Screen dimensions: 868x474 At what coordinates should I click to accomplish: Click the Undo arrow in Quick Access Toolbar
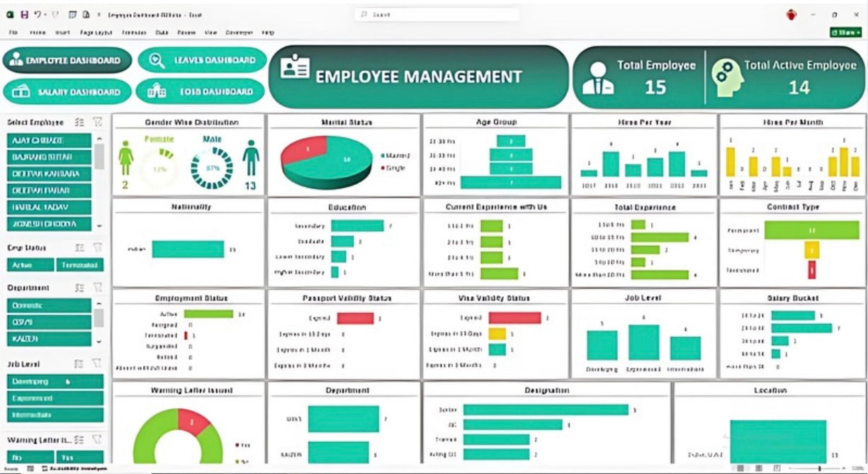[x=38, y=14]
